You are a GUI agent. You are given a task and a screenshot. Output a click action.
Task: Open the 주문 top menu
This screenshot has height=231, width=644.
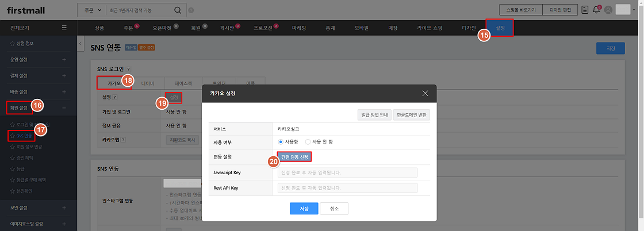(x=129, y=28)
